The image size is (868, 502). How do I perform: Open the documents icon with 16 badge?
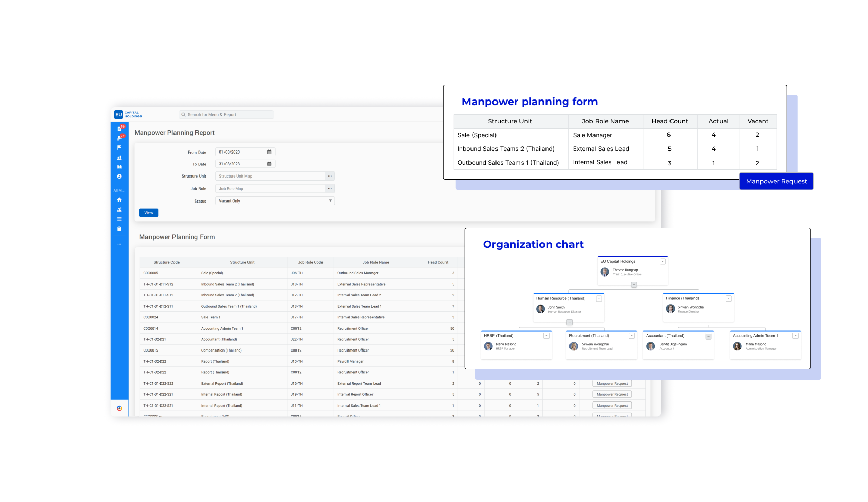[x=119, y=129]
